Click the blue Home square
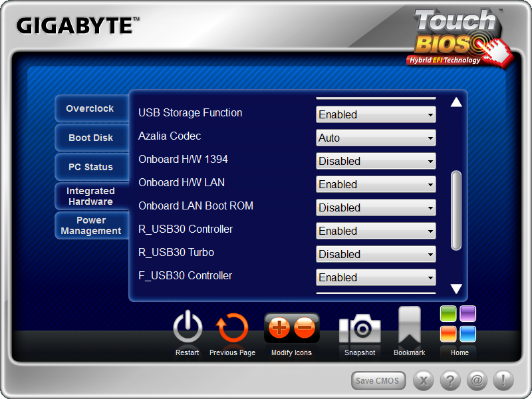Screen dimensions: 532x399 [468, 334]
